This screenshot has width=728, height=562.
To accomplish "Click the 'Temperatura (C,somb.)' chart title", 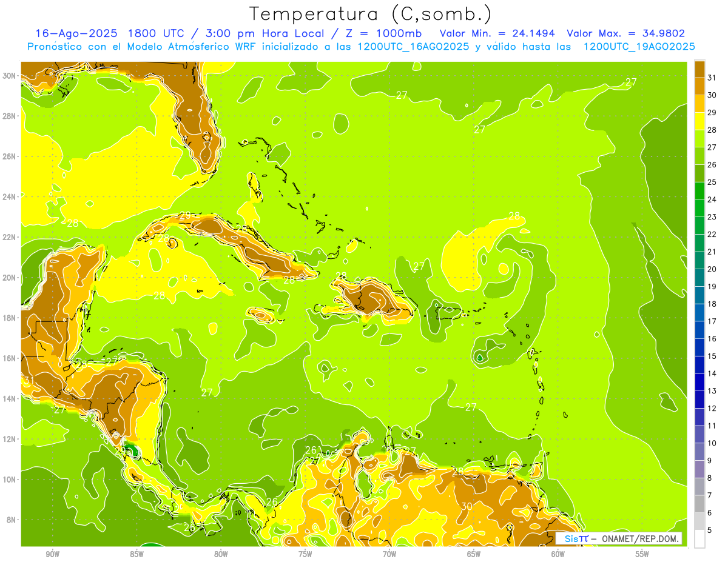I will tap(371, 14).
